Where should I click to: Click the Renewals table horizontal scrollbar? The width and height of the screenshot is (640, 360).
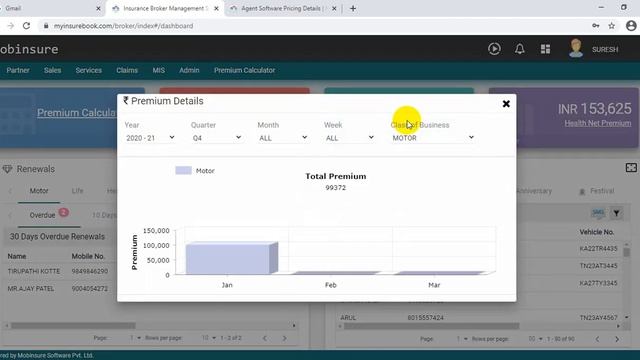(x=73, y=326)
